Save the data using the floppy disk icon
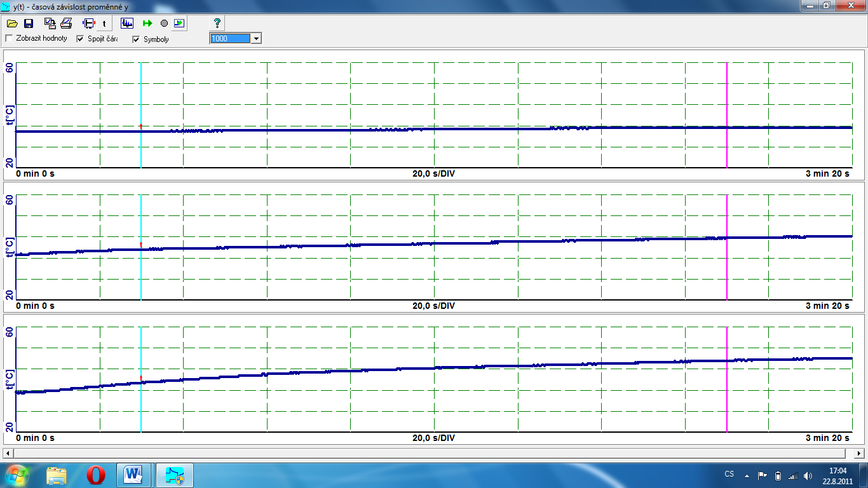The height and width of the screenshot is (488, 868). [x=29, y=24]
